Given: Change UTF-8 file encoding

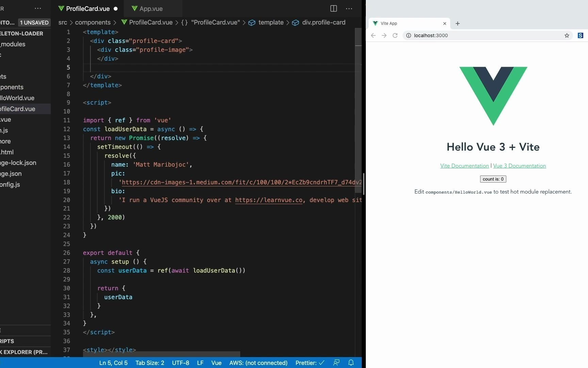Looking at the screenshot, I should pos(180,363).
